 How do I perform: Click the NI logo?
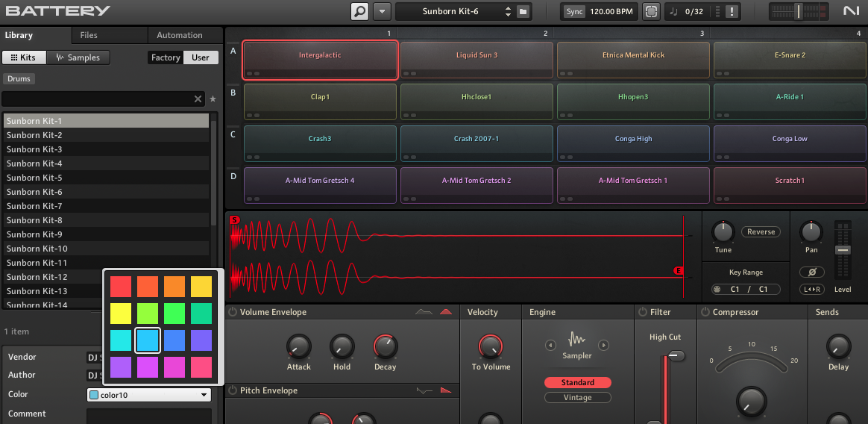click(x=852, y=11)
